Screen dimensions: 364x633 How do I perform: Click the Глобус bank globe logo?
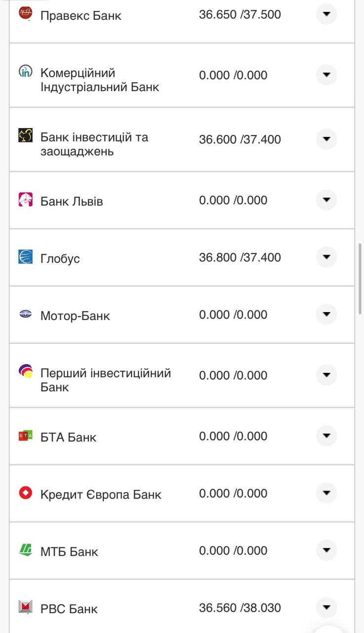click(25, 257)
